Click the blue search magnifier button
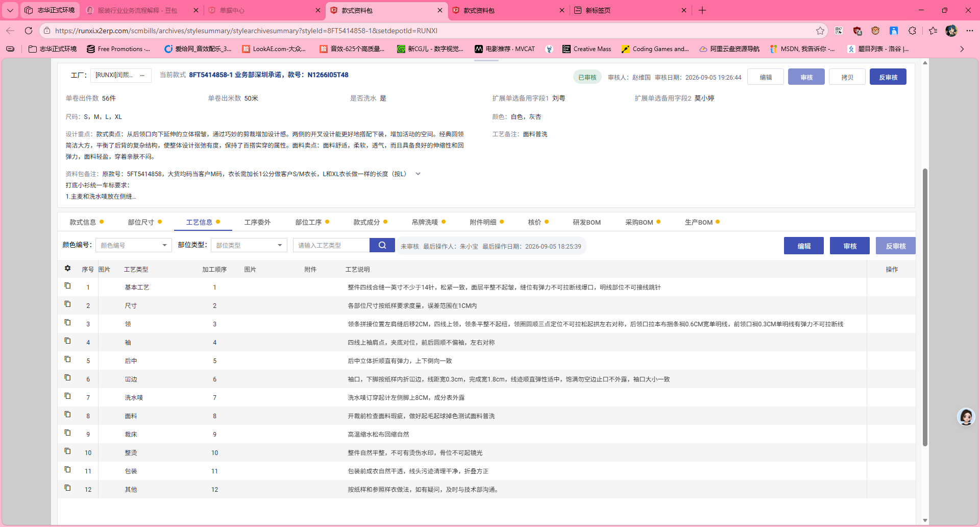Screen dimensions: 980x527 pyautogui.click(x=382, y=246)
